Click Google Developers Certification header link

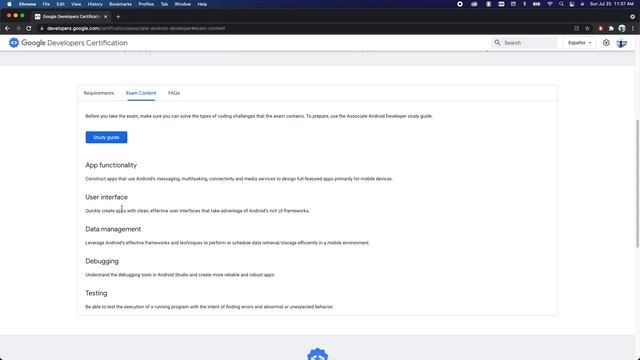(x=74, y=43)
